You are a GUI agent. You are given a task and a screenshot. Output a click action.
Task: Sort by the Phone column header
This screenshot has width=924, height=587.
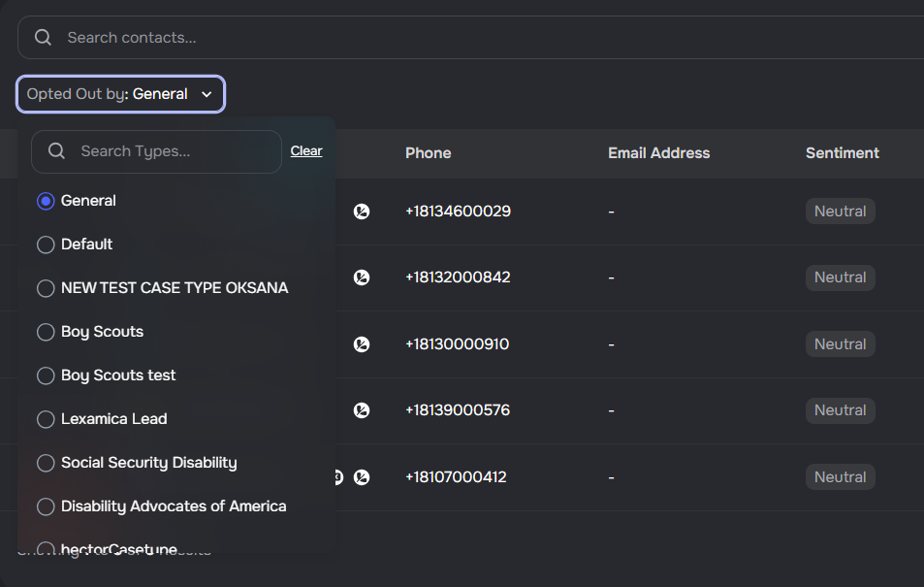(428, 153)
